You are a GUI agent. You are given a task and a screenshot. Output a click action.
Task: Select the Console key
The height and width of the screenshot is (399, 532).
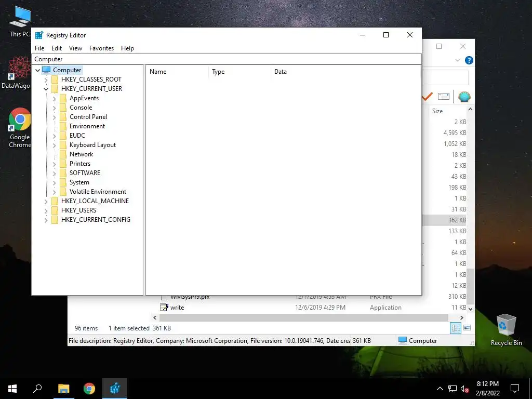pyautogui.click(x=81, y=107)
